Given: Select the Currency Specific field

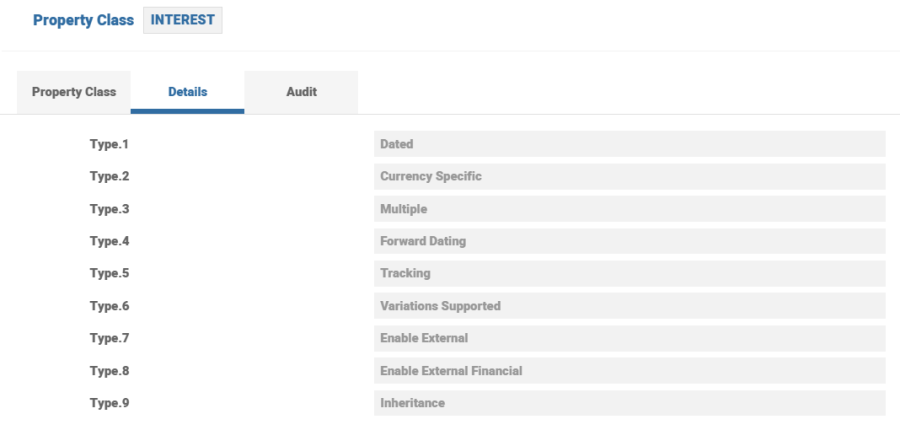Looking at the screenshot, I should click(x=629, y=177).
